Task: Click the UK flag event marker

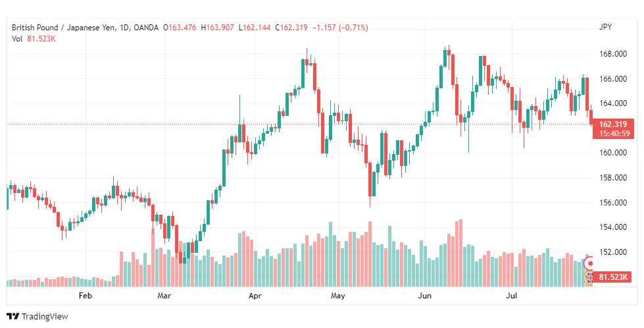Action: click(590, 277)
